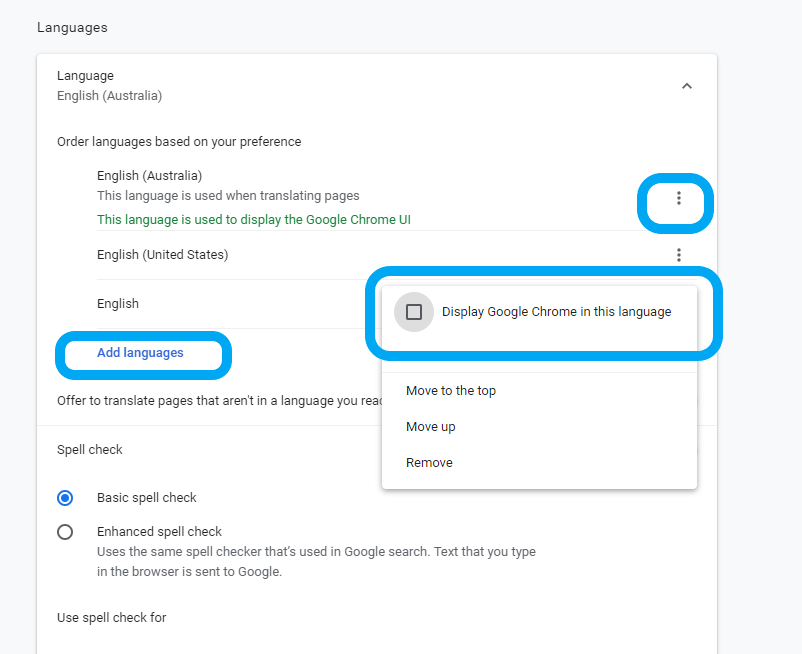This screenshot has width=802, height=654.
Task: Choose Move to the top from menu
Action: click(451, 391)
